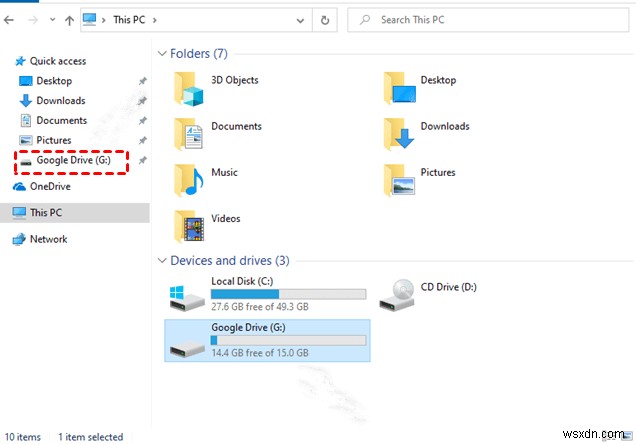The height and width of the screenshot is (444, 636).
Task: Click the pin icon next to Documents
Action: click(142, 120)
